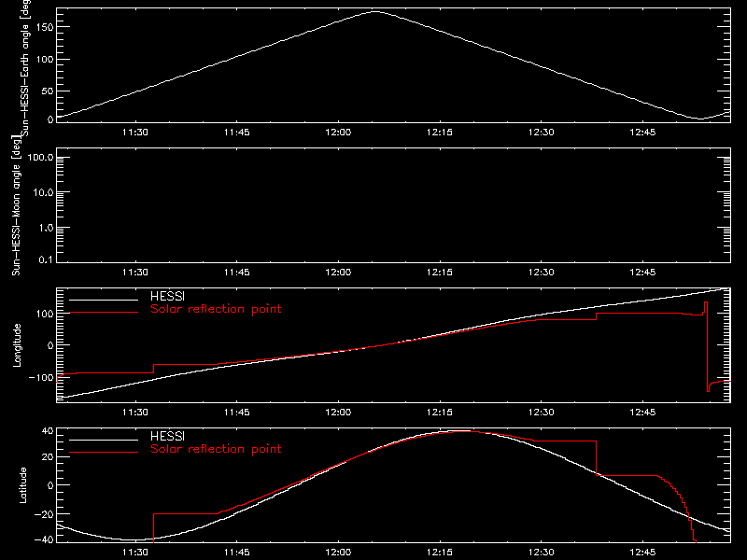The height and width of the screenshot is (560, 747).
Task: Click the 50 value on Earth angle axis
Action: pyautogui.click(x=48, y=91)
